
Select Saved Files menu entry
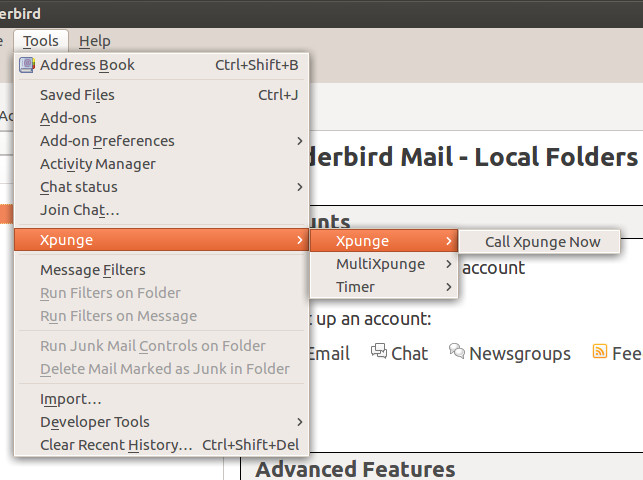coord(161,95)
